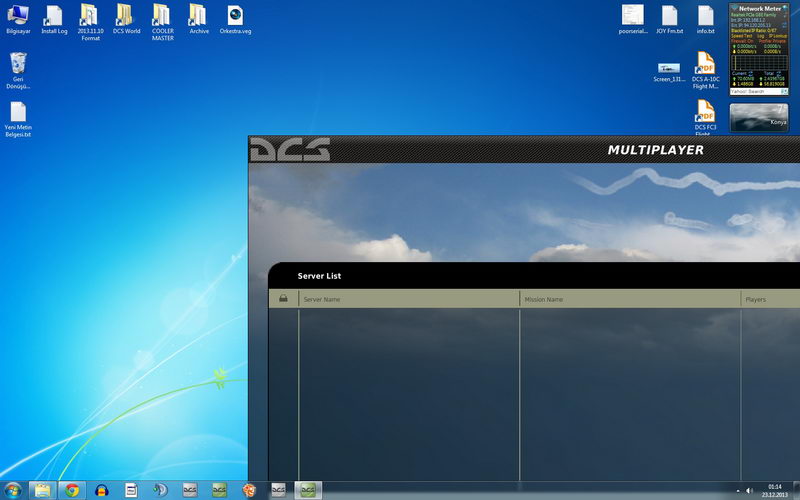Reset Total usage counter in Network Meter

(779, 73)
